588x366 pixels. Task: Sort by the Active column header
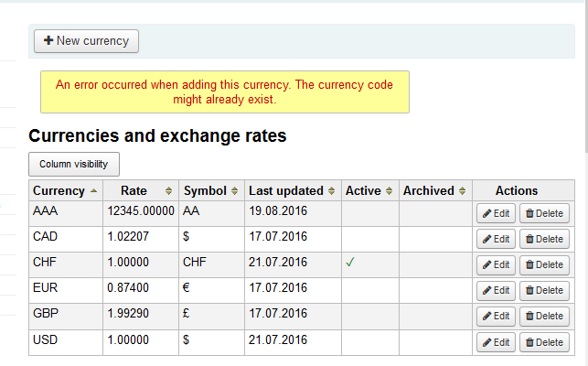pyautogui.click(x=369, y=191)
